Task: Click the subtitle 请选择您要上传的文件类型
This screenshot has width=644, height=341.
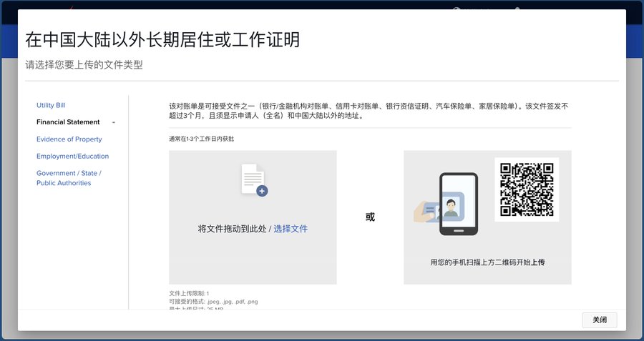Action: 84,65
